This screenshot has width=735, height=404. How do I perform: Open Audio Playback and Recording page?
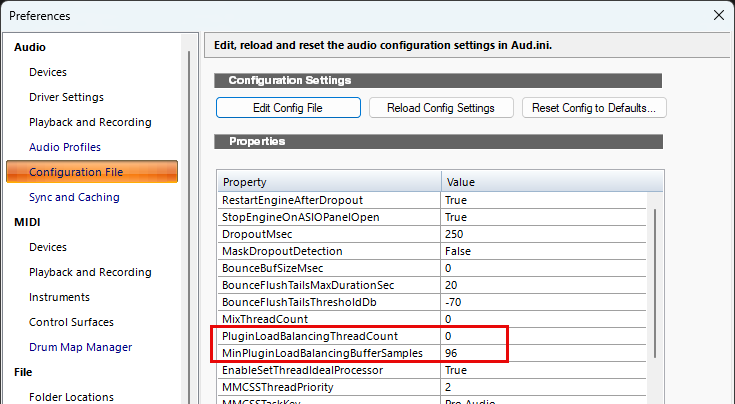[x=90, y=122]
